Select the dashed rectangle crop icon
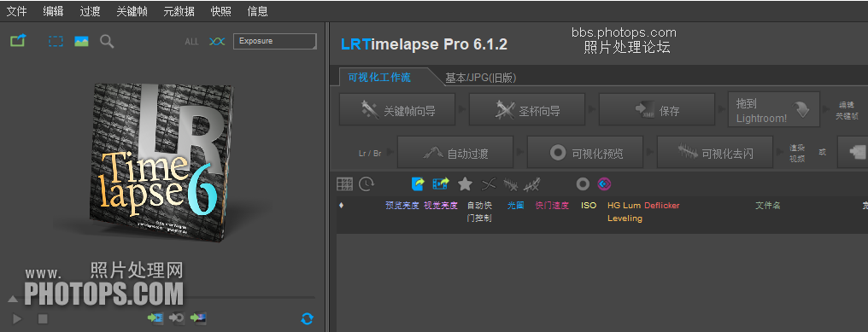 (56, 41)
